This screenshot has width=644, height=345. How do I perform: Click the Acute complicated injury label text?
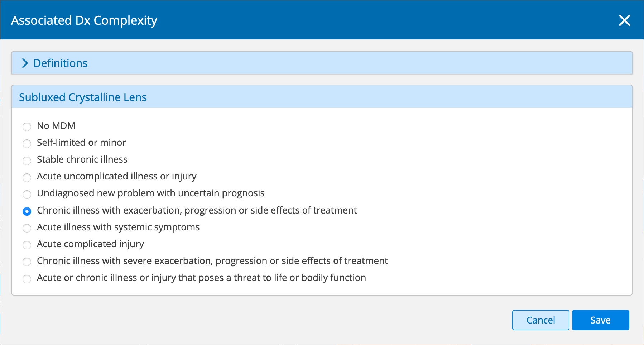coord(90,244)
